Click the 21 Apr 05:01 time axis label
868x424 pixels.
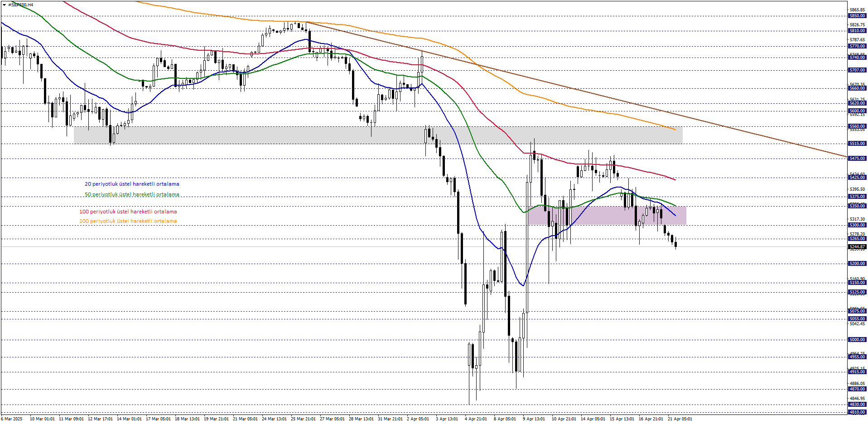680,419
